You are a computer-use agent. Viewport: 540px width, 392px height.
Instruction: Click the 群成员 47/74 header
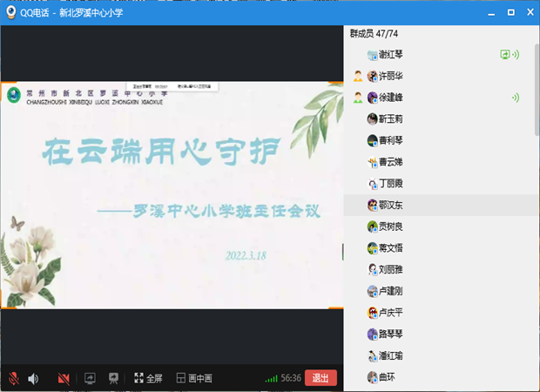tap(374, 34)
